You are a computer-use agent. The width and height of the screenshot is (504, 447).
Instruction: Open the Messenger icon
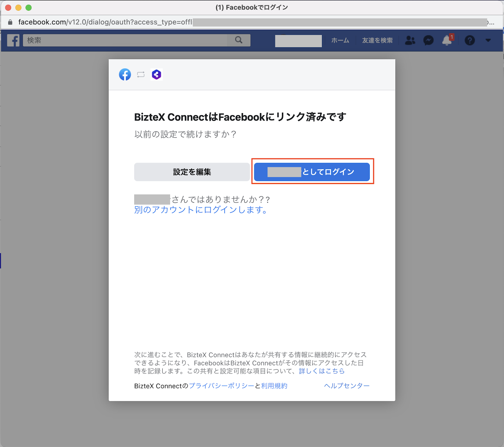click(x=428, y=40)
